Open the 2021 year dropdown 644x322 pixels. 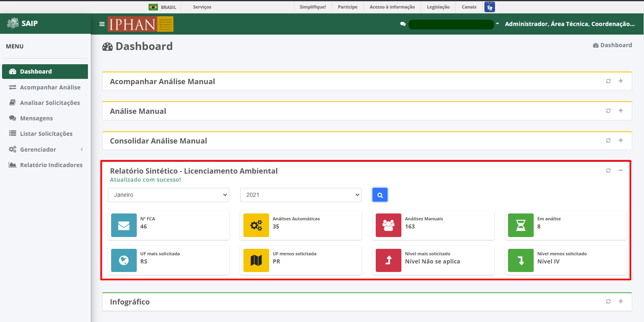pyautogui.click(x=301, y=195)
